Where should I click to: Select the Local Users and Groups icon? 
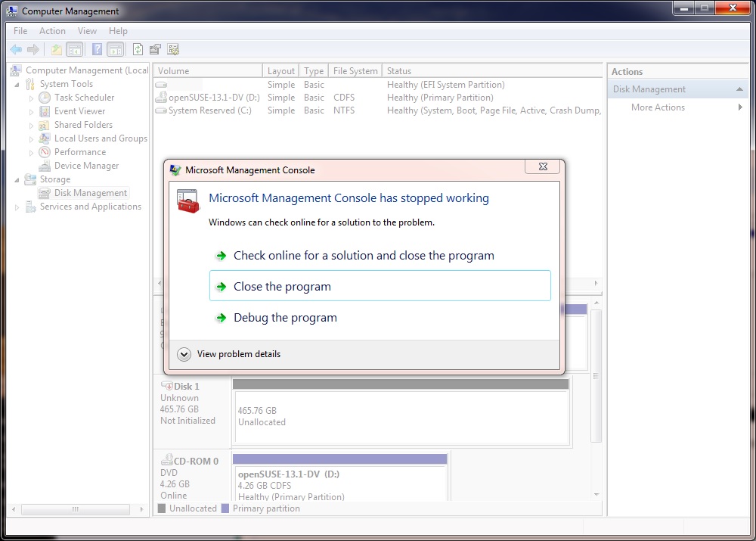(x=45, y=138)
